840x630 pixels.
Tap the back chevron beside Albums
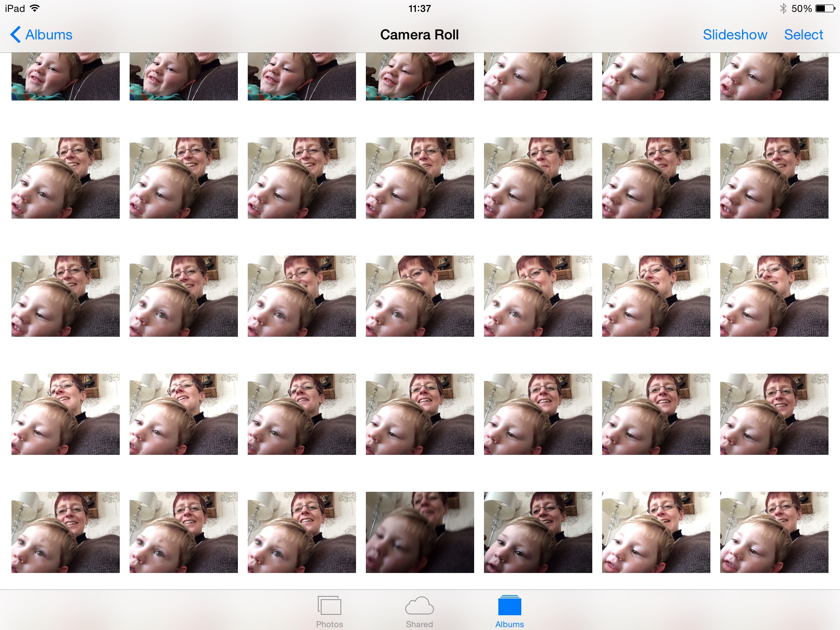coord(15,34)
